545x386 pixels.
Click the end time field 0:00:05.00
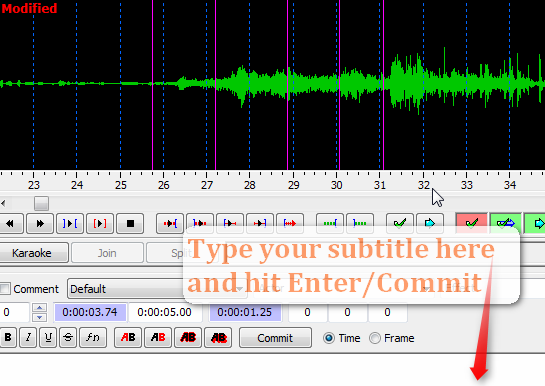coord(165,312)
